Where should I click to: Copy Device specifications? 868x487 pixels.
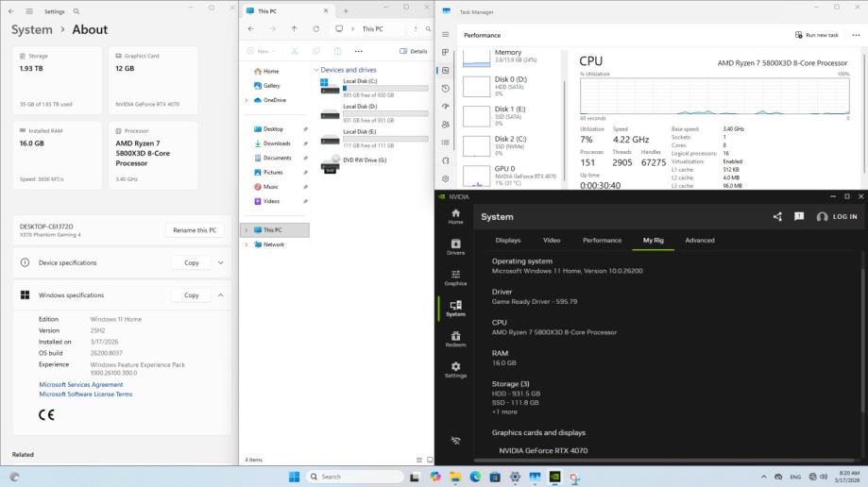point(192,263)
